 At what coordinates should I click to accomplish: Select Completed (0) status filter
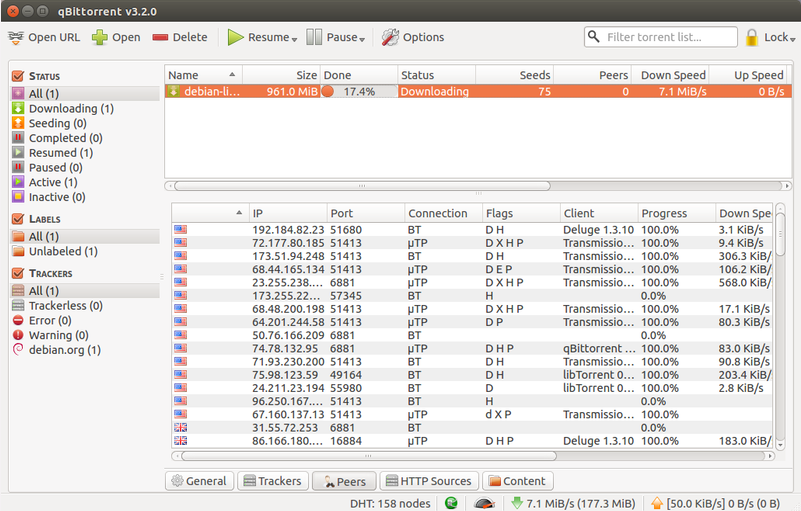65,138
